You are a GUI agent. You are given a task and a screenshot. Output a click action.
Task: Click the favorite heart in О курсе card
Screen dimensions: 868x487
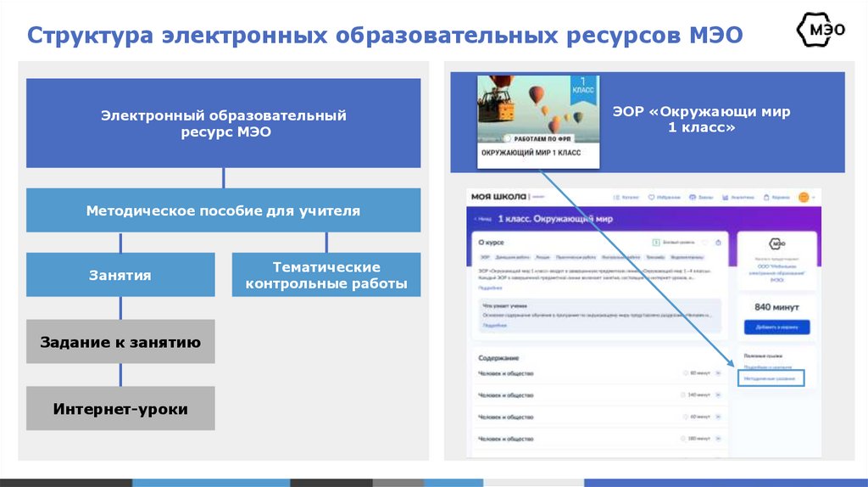coord(705,243)
